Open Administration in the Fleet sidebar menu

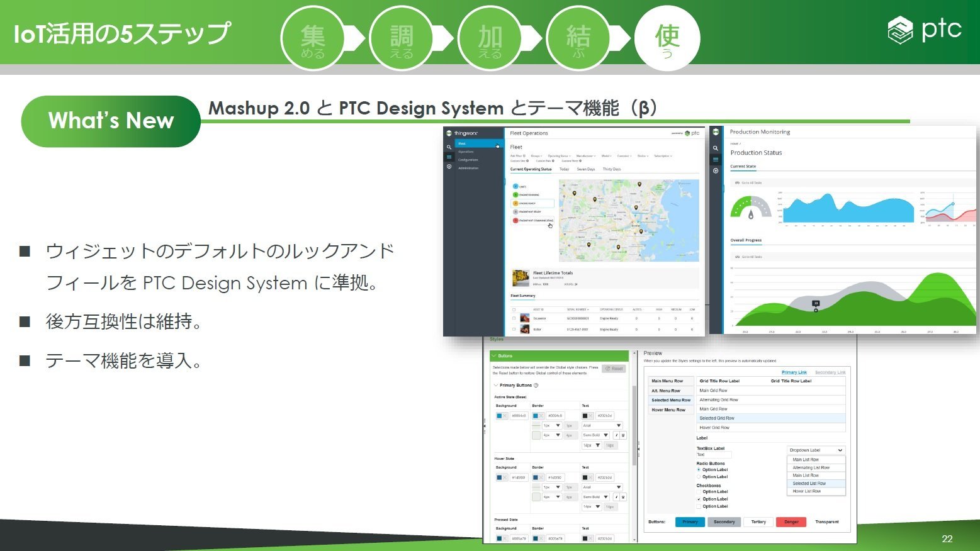coord(469,168)
